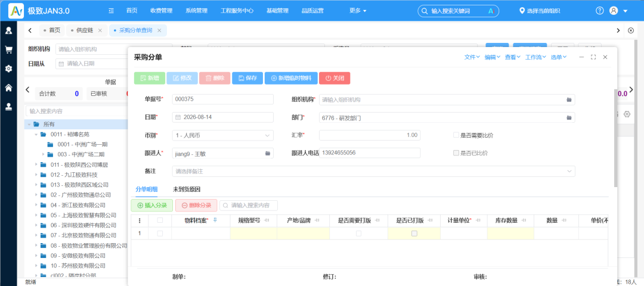Open the 工作流 menu in the dialog
This screenshot has height=286, width=644.
[535, 57]
